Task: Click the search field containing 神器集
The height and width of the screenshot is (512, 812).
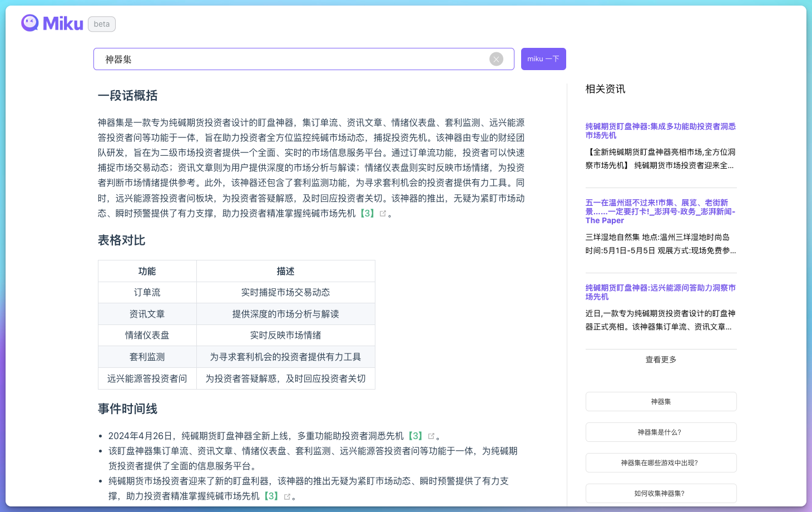Action: (x=304, y=59)
